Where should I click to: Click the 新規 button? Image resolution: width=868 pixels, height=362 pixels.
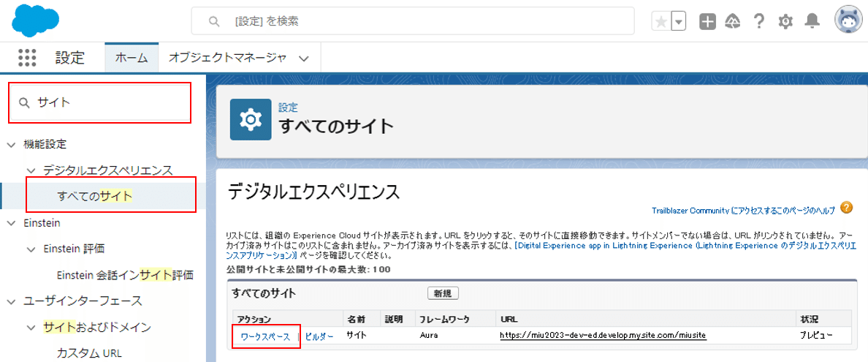pos(443,293)
